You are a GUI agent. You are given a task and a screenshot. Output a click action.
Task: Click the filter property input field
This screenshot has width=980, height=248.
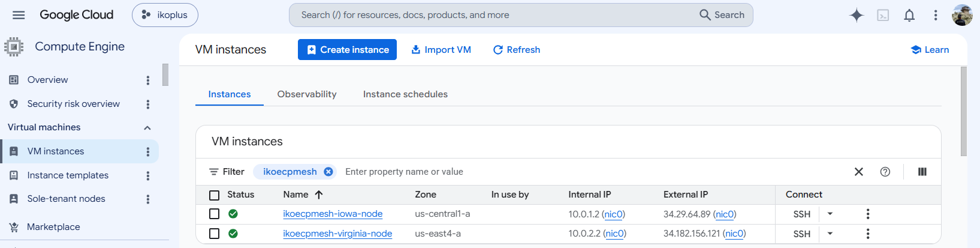pos(593,172)
